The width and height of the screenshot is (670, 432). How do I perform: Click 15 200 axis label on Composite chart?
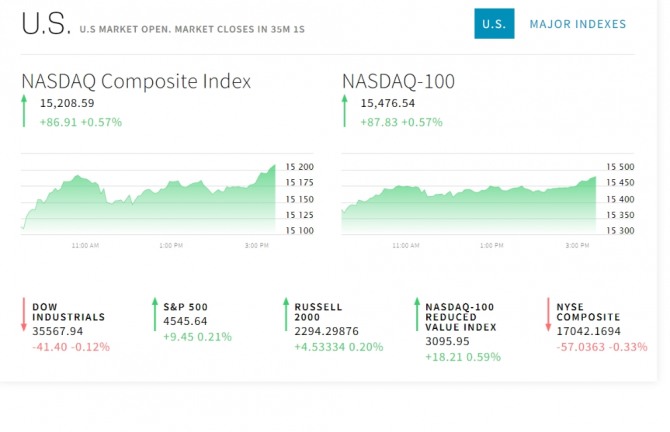(300, 167)
